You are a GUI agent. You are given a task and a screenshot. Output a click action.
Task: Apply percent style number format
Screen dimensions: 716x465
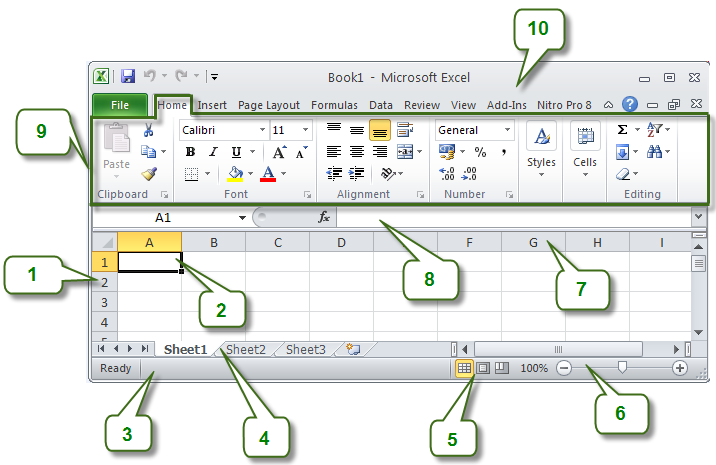[x=480, y=152]
